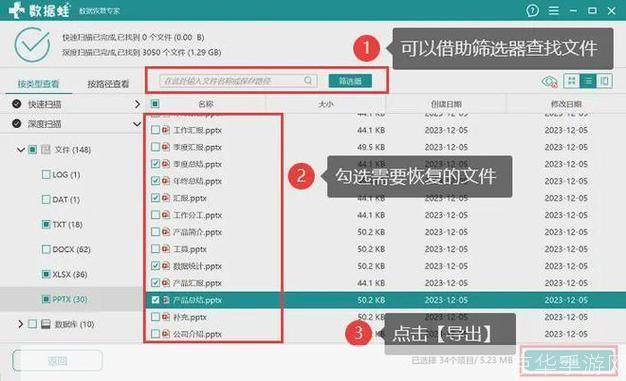Switch to list view icon
The height and width of the screenshot is (381, 626).
pos(588,81)
